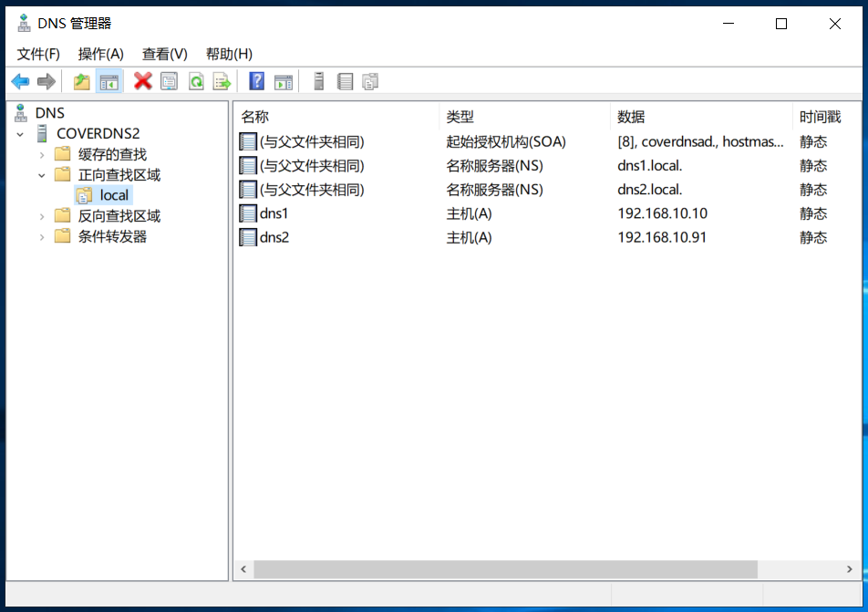Open the 文件(F) menu
The image size is (868, 612).
(x=38, y=54)
